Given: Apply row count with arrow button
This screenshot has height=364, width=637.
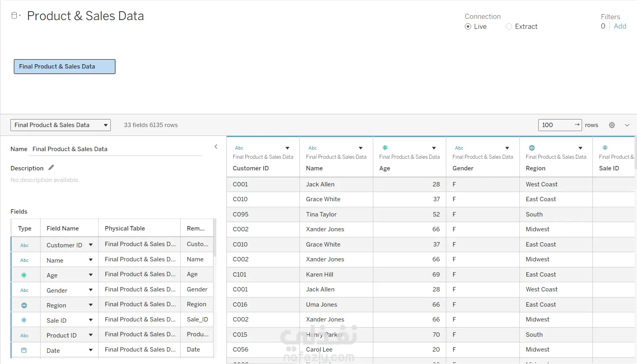Looking at the screenshot, I should click(577, 125).
